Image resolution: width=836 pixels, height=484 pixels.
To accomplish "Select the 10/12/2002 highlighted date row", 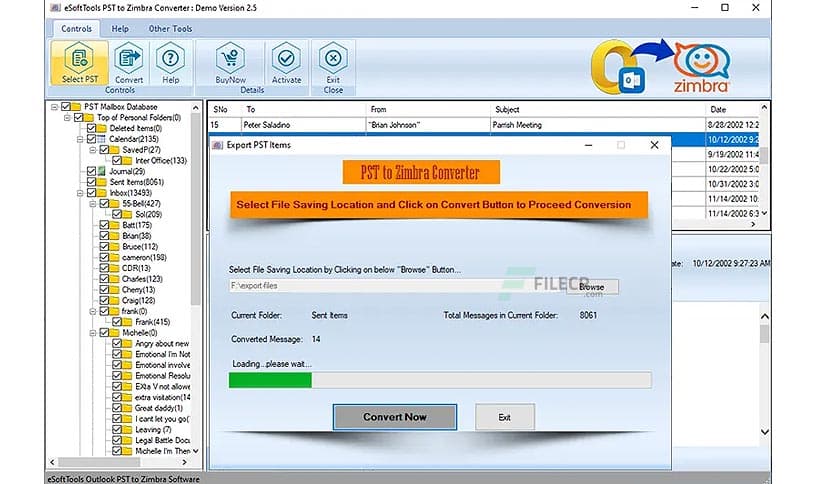I will coord(732,140).
